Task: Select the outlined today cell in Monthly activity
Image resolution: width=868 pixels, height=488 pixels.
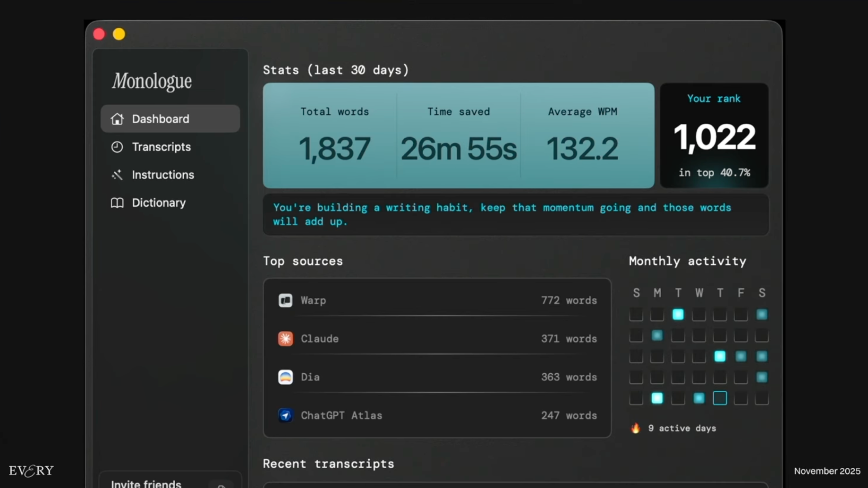Action: pyautogui.click(x=720, y=398)
